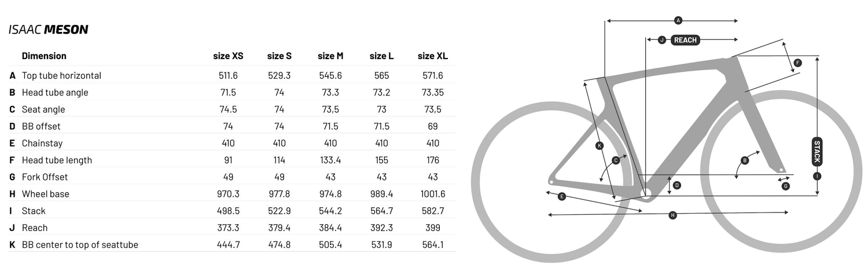Select the size XL column header
The width and height of the screenshot is (868, 267).
tap(432, 56)
